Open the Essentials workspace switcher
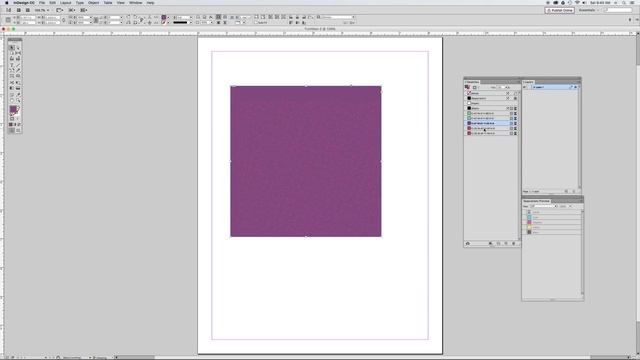 (589, 10)
